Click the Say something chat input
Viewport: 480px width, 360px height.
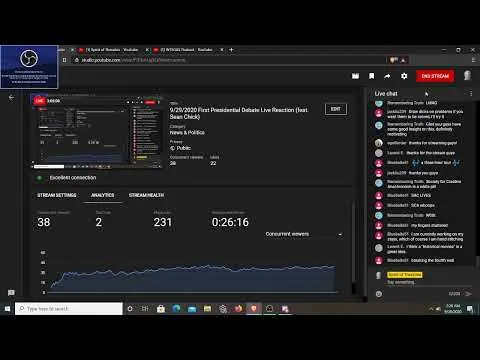tap(428, 282)
